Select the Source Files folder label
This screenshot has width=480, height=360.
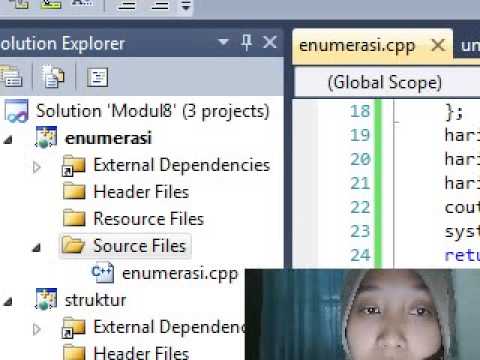139,246
